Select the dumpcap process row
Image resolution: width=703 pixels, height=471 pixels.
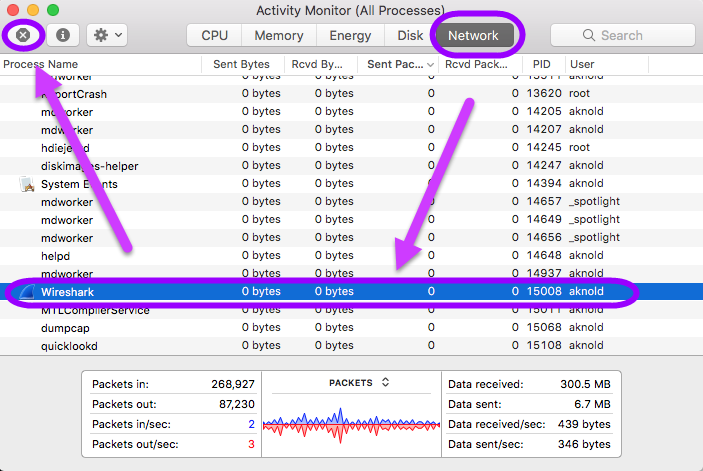(352, 328)
